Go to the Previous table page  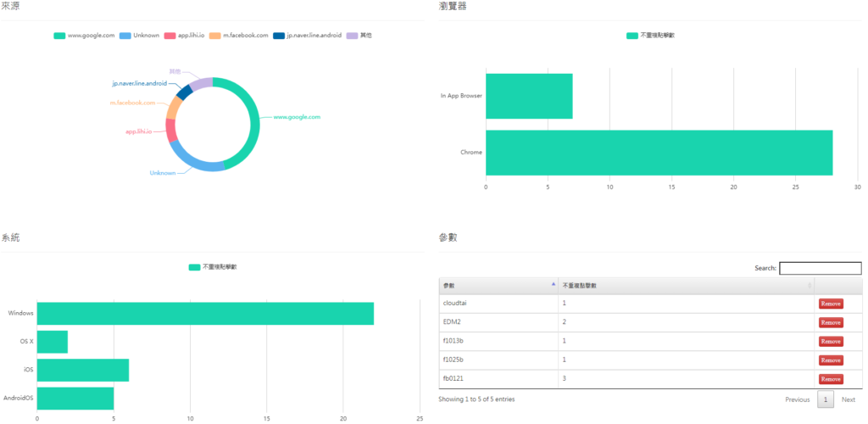[x=797, y=399]
